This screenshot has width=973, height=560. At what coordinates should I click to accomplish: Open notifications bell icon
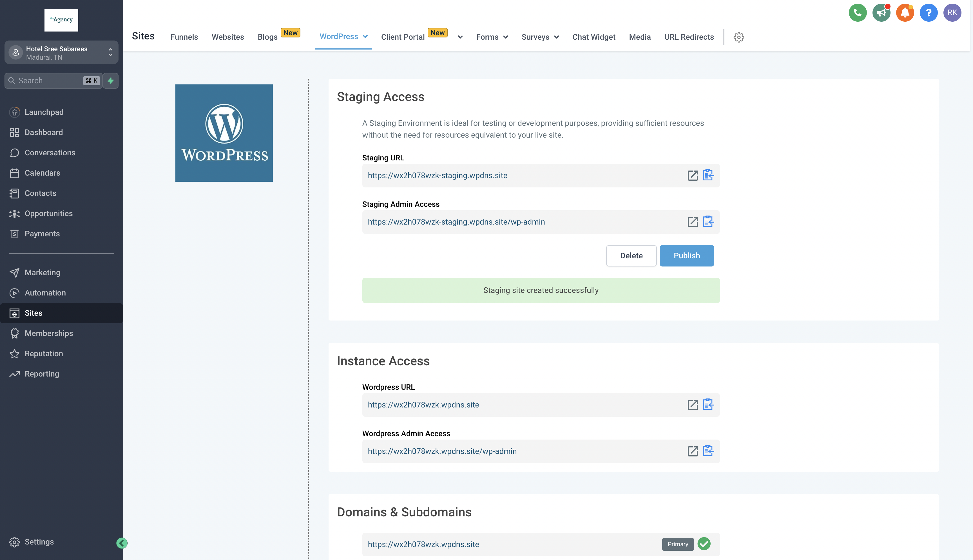pyautogui.click(x=905, y=13)
